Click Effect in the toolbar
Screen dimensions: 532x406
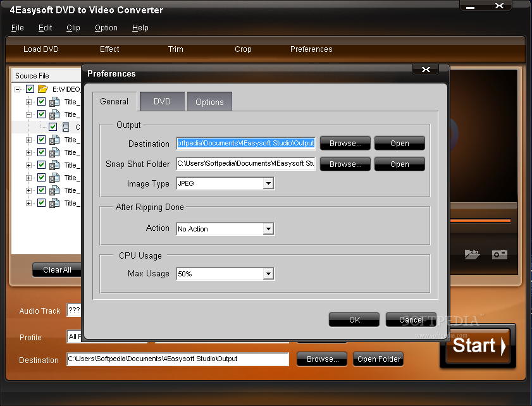[x=109, y=49]
